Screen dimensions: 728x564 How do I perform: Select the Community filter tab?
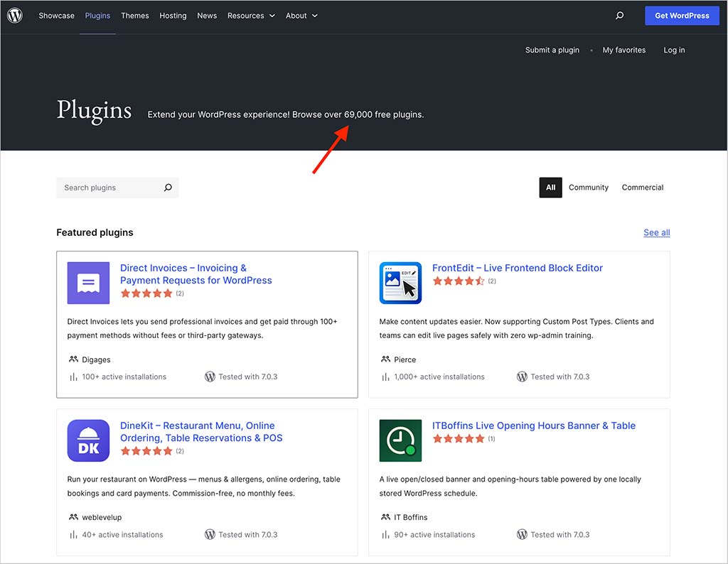(588, 188)
